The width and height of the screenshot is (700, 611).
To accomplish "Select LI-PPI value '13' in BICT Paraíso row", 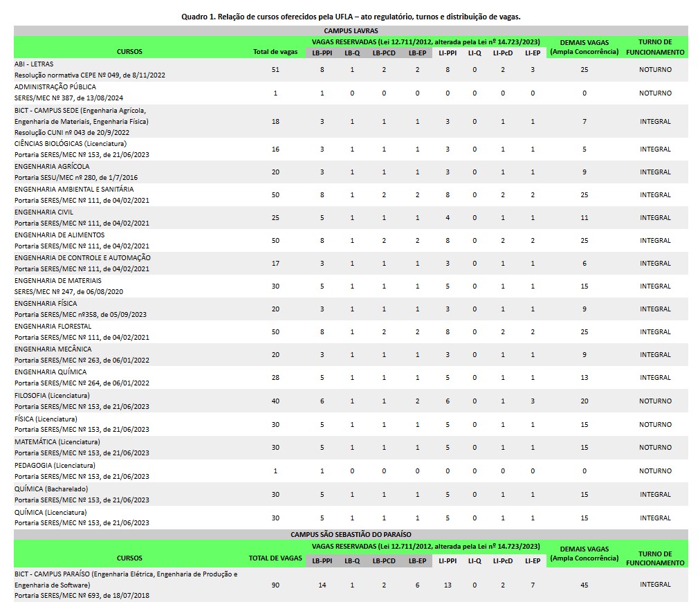I will click(448, 585).
